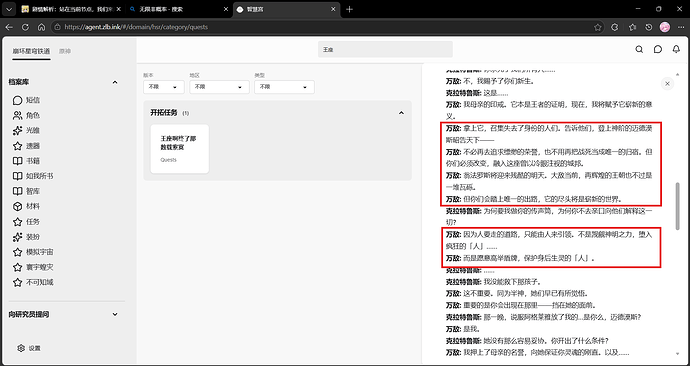Close the 智慧宫 browser tab

click(x=333, y=9)
